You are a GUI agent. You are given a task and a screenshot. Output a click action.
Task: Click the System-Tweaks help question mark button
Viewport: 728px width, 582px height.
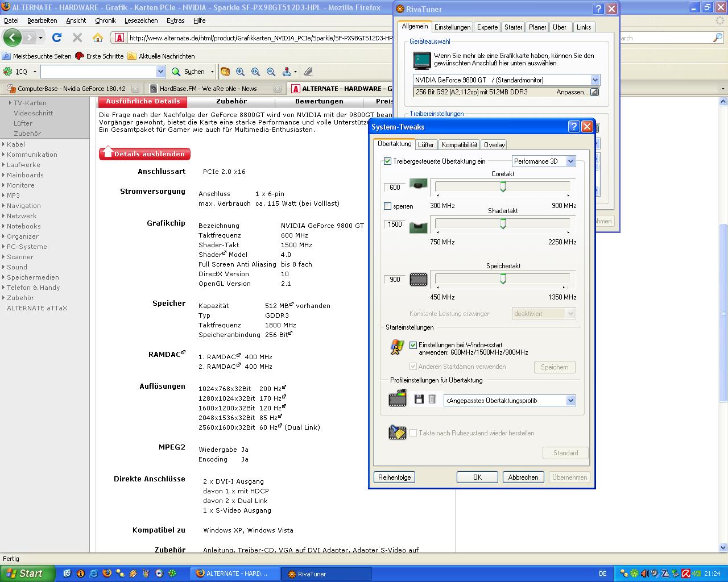[574, 126]
